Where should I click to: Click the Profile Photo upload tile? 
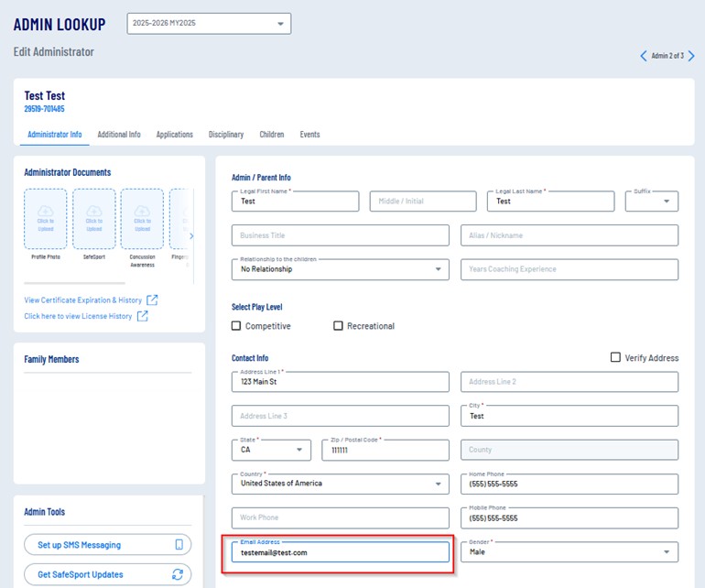(x=45, y=220)
